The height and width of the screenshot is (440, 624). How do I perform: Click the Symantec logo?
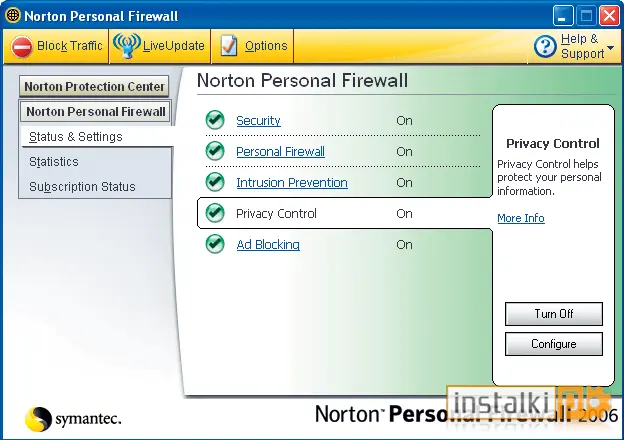click(x=73, y=419)
